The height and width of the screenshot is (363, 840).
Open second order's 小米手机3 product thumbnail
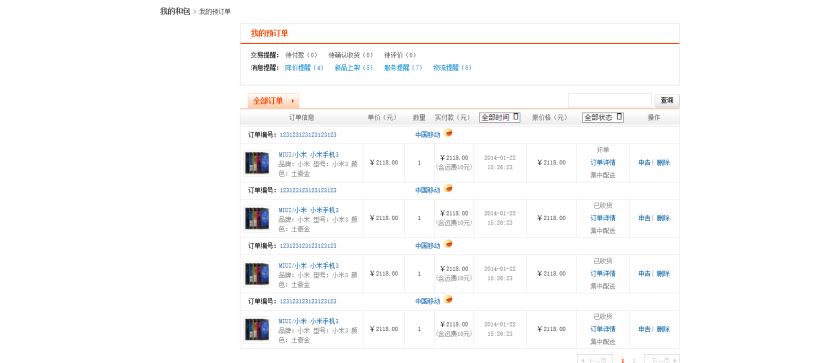257,218
